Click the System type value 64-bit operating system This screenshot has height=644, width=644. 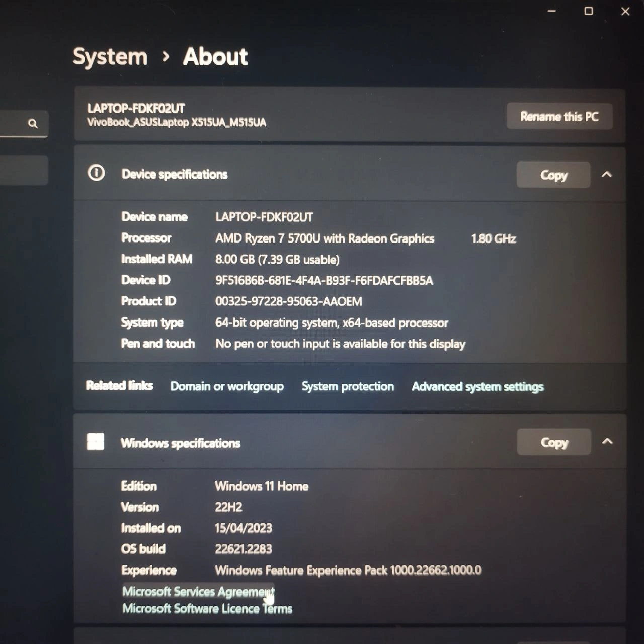[x=332, y=323]
